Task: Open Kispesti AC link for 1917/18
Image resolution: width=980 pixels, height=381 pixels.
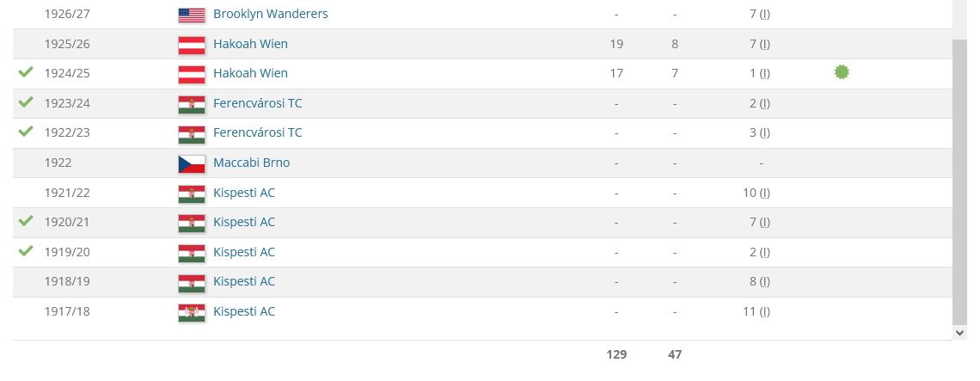Action: coord(244,311)
